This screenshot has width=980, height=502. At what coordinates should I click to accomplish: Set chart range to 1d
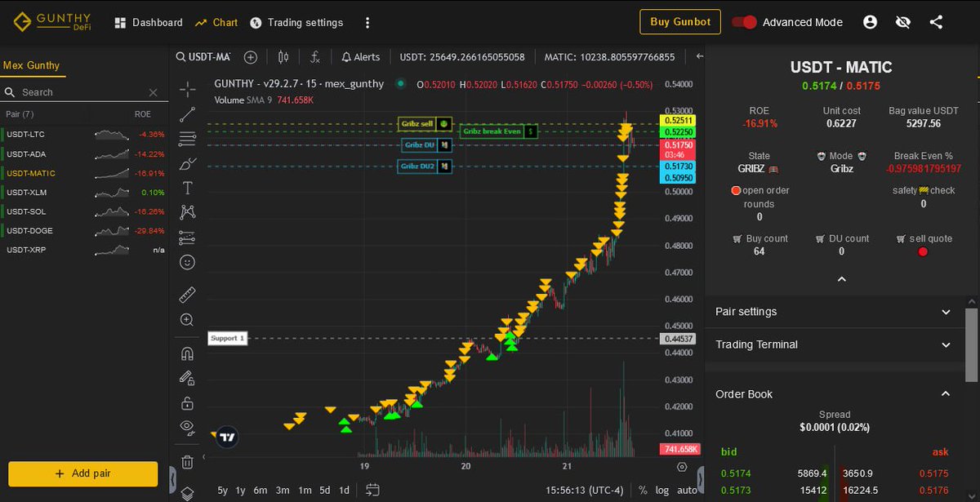pos(345,491)
